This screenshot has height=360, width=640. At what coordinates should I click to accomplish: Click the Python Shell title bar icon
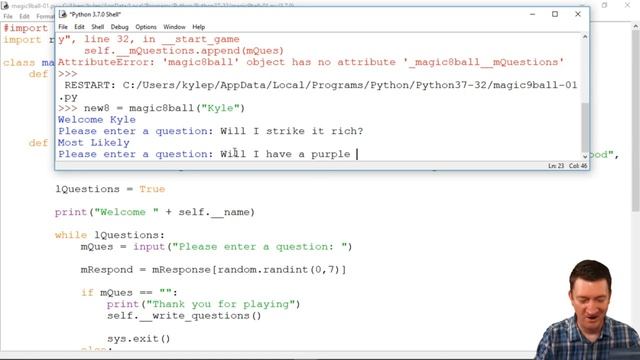tap(63, 14)
